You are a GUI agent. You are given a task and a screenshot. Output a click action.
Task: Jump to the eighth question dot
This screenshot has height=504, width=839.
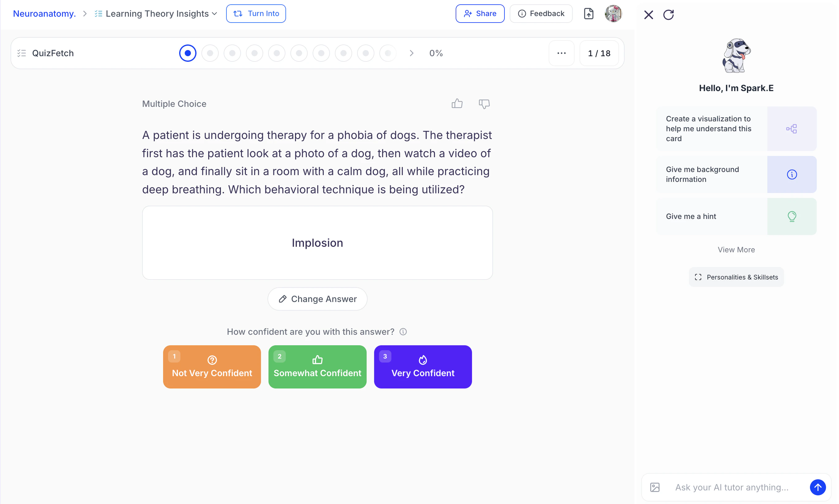344,53
